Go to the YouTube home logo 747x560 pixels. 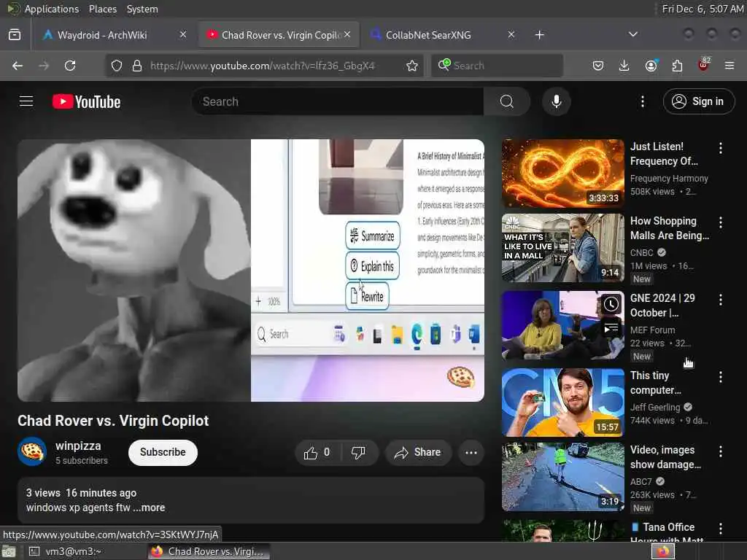coord(86,101)
